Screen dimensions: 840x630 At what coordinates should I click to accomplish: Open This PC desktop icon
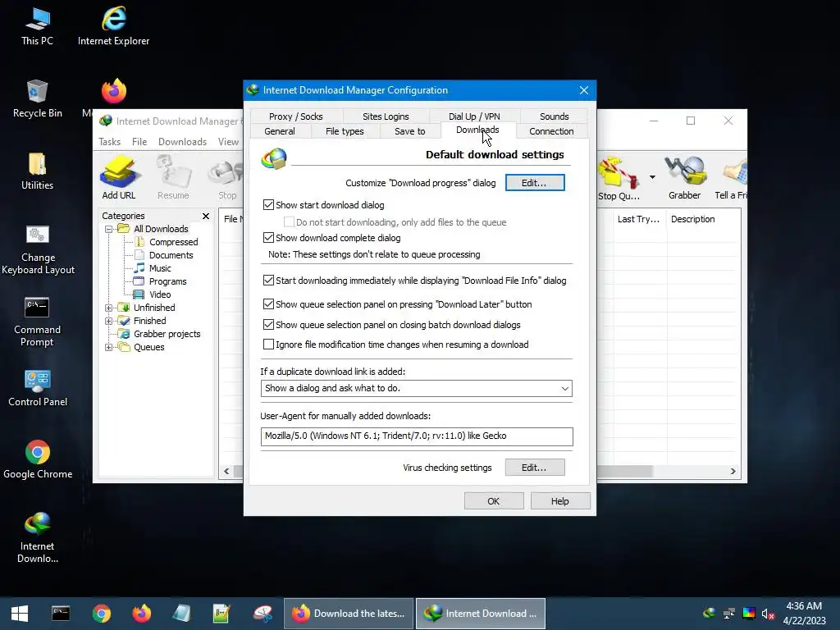coord(38,27)
